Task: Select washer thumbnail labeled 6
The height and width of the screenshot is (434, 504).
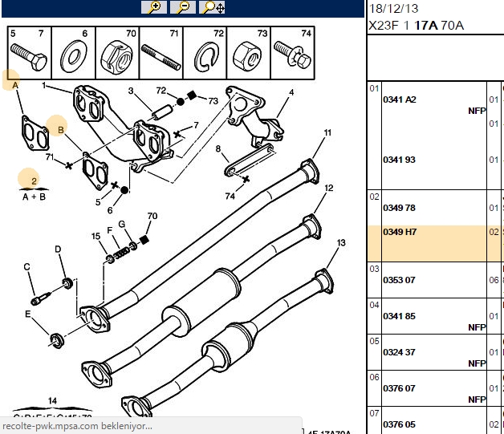Action: point(74,53)
